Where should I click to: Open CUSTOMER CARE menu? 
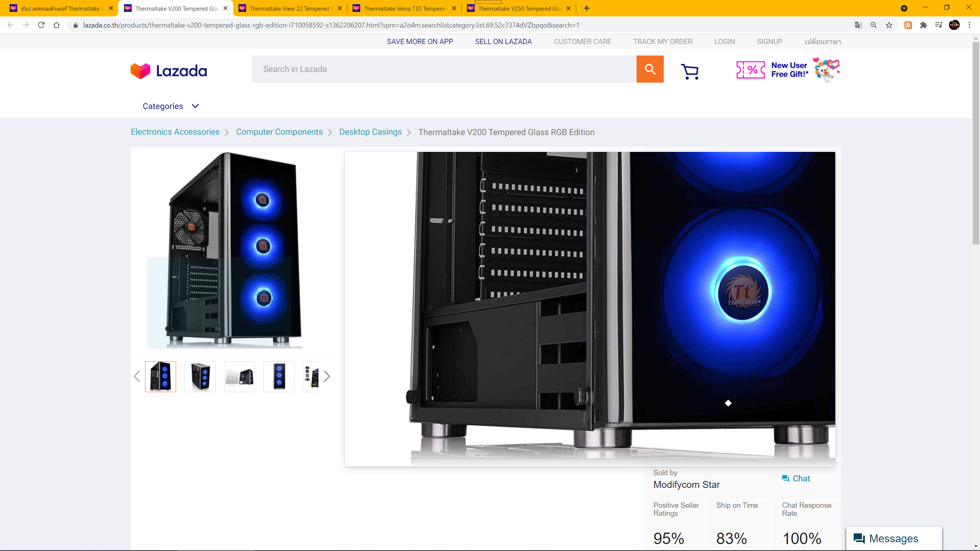tap(582, 41)
